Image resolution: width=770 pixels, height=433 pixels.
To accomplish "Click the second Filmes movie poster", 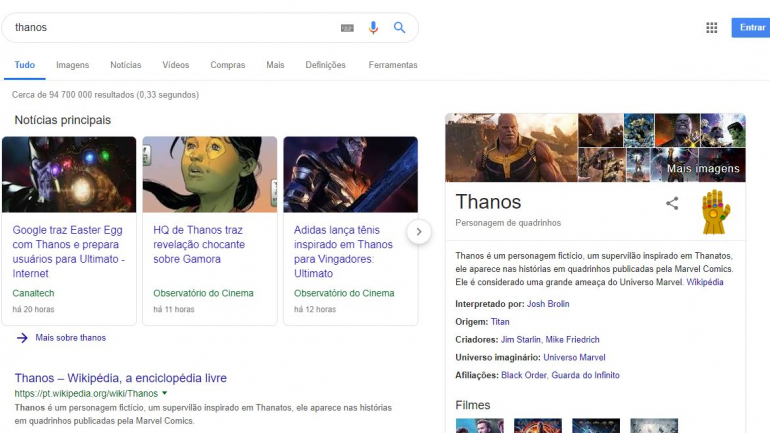I will point(538,426).
